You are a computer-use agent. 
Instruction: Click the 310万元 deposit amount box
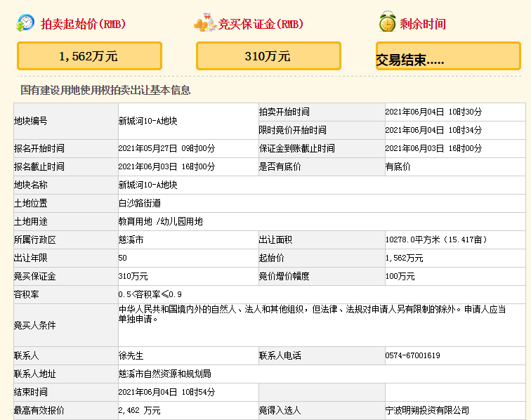[x=268, y=56]
